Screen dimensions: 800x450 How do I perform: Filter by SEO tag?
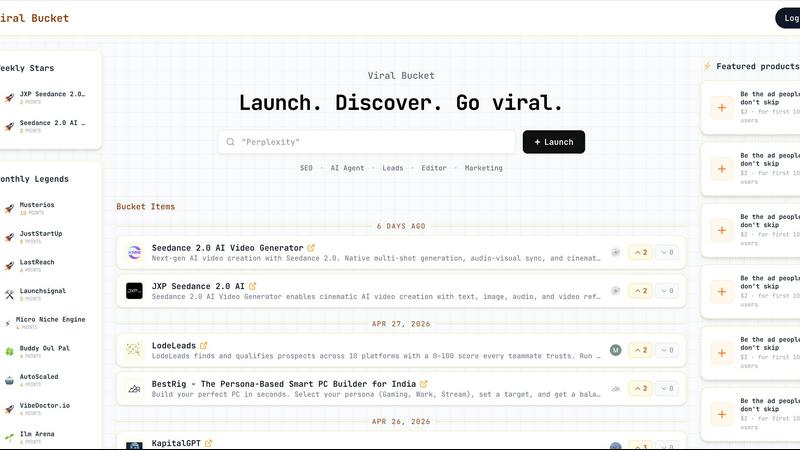(306, 168)
